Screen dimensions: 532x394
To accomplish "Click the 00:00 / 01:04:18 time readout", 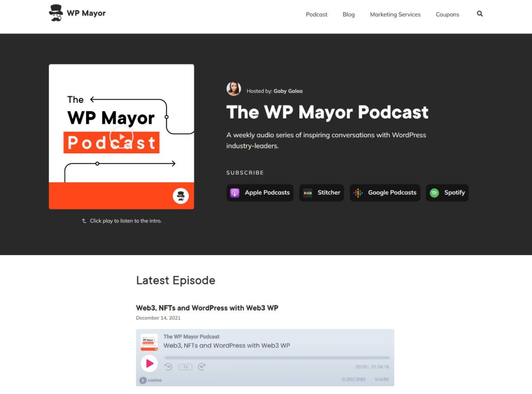I will 372,367.
